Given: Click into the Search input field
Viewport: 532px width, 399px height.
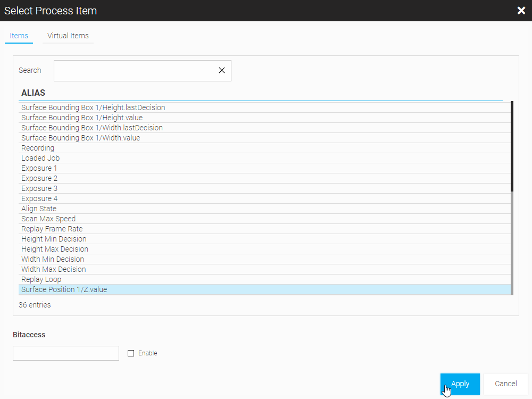Looking at the screenshot, I should [x=136, y=70].
